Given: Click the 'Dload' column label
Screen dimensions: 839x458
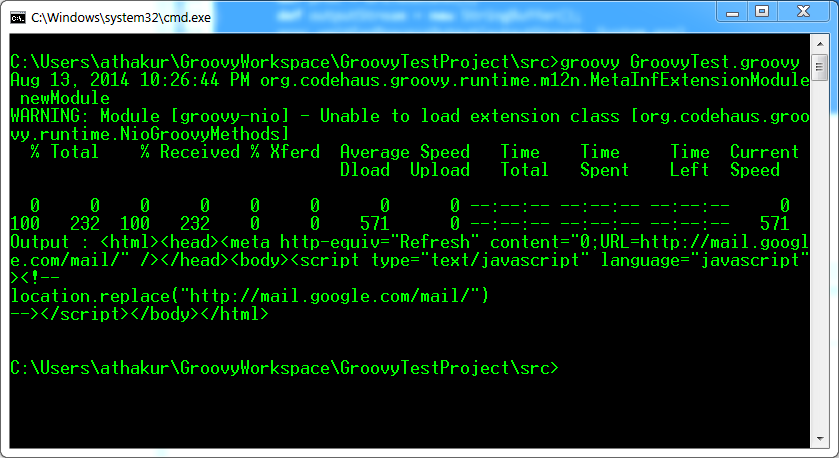Looking at the screenshot, I should coord(365,170).
